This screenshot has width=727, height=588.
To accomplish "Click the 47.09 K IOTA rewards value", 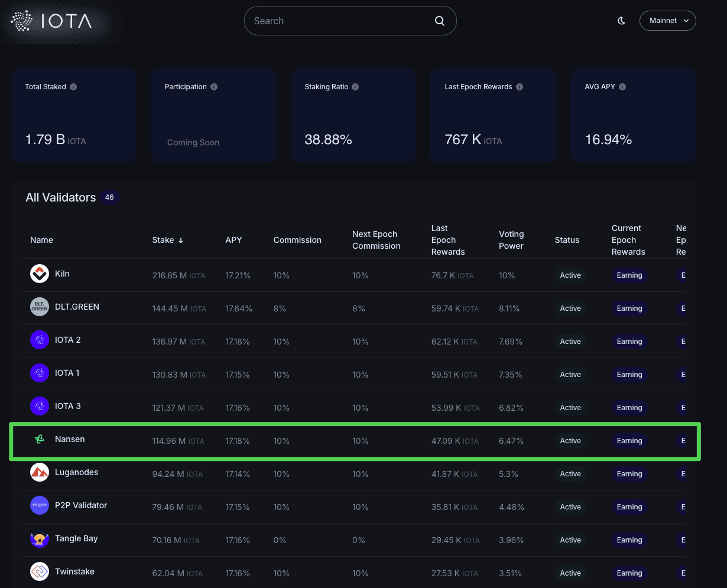I will click(x=455, y=441).
